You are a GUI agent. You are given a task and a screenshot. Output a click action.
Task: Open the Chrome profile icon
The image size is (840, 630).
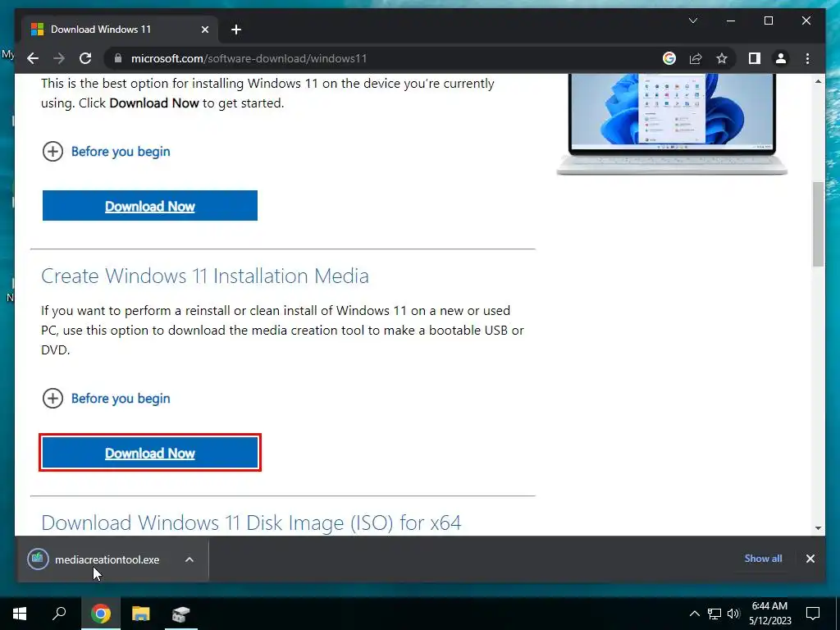(x=781, y=58)
